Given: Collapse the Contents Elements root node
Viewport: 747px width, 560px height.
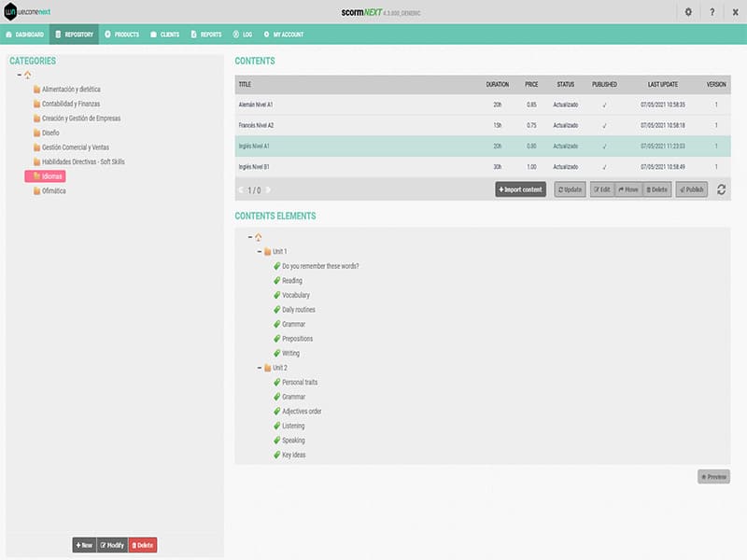Looking at the screenshot, I should [x=250, y=237].
